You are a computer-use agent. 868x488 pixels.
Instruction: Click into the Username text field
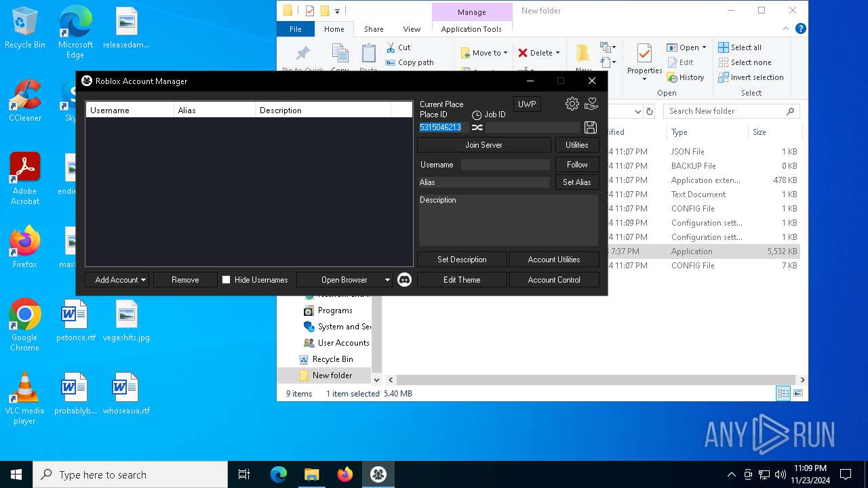[x=505, y=165]
